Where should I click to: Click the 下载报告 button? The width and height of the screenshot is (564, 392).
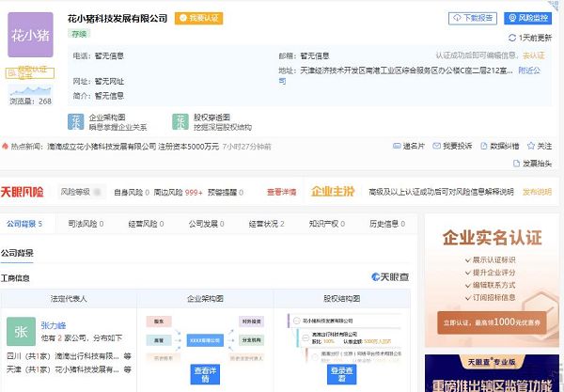pyautogui.click(x=473, y=18)
